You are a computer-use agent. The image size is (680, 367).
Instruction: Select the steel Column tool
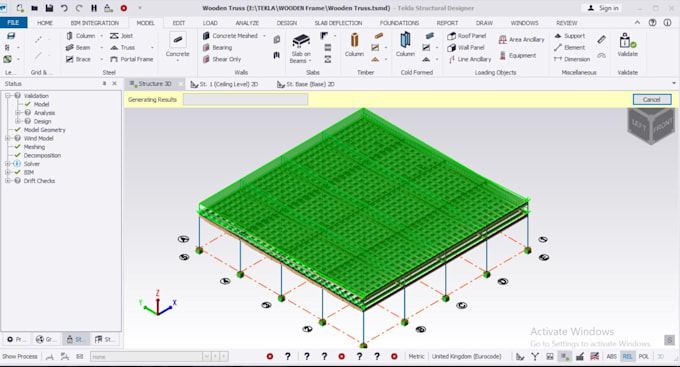(81, 36)
